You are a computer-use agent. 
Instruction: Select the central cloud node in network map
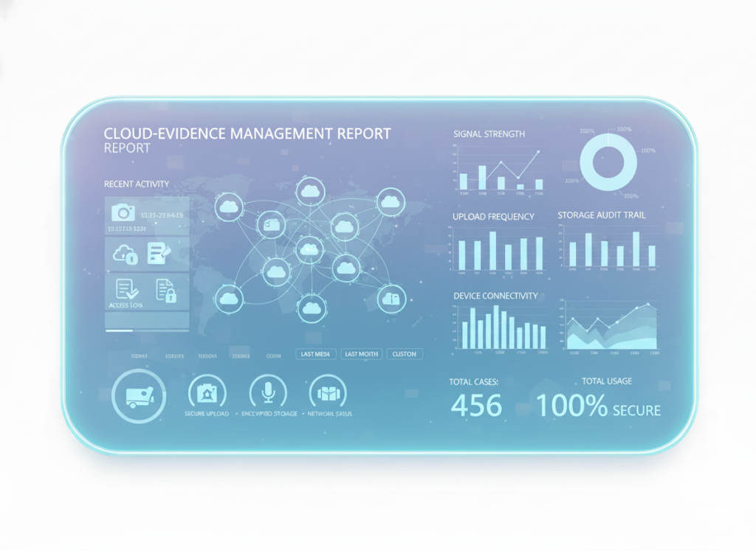point(309,251)
